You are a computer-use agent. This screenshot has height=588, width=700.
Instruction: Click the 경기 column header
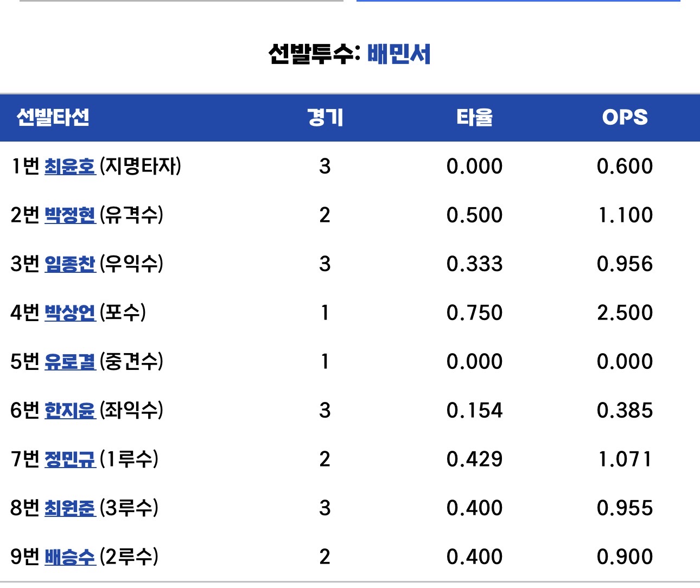pos(324,117)
